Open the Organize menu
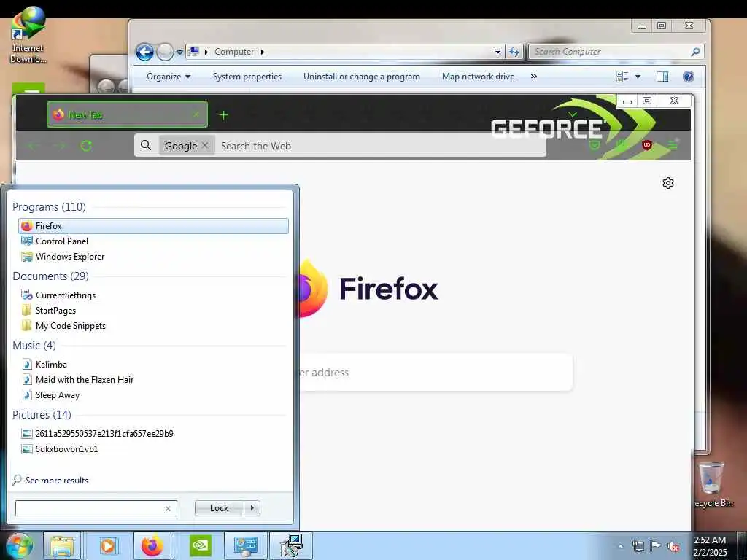 [x=169, y=76]
